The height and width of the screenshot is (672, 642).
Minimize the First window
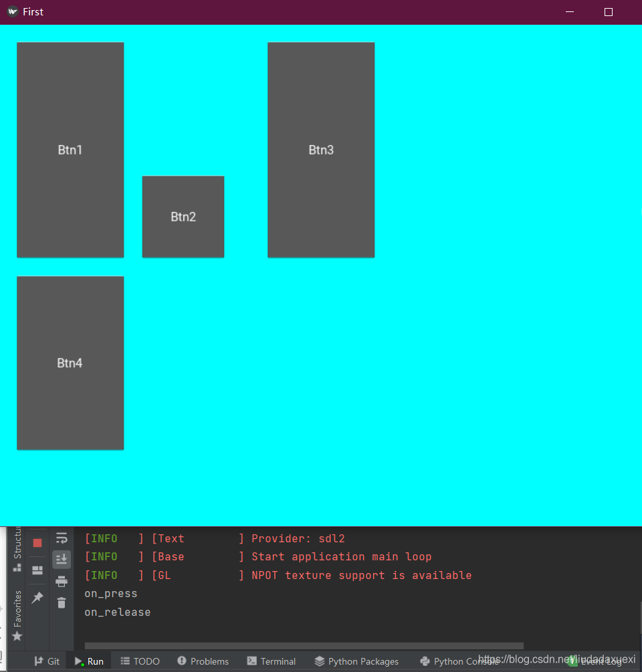(570, 11)
